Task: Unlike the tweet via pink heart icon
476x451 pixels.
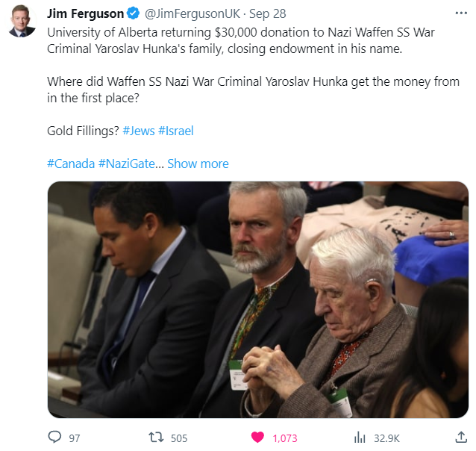Action: (257, 438)
